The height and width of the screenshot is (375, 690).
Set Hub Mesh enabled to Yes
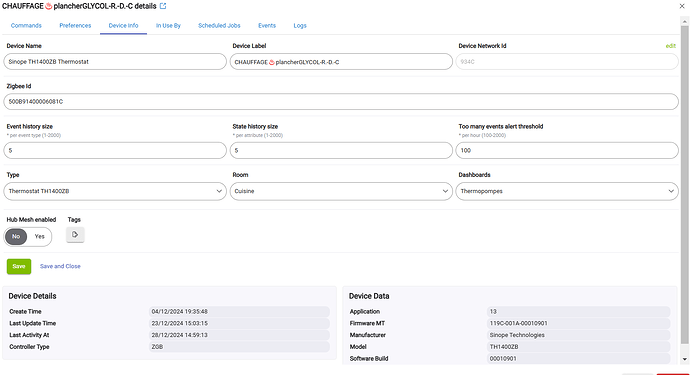click(x=40, y=237)
